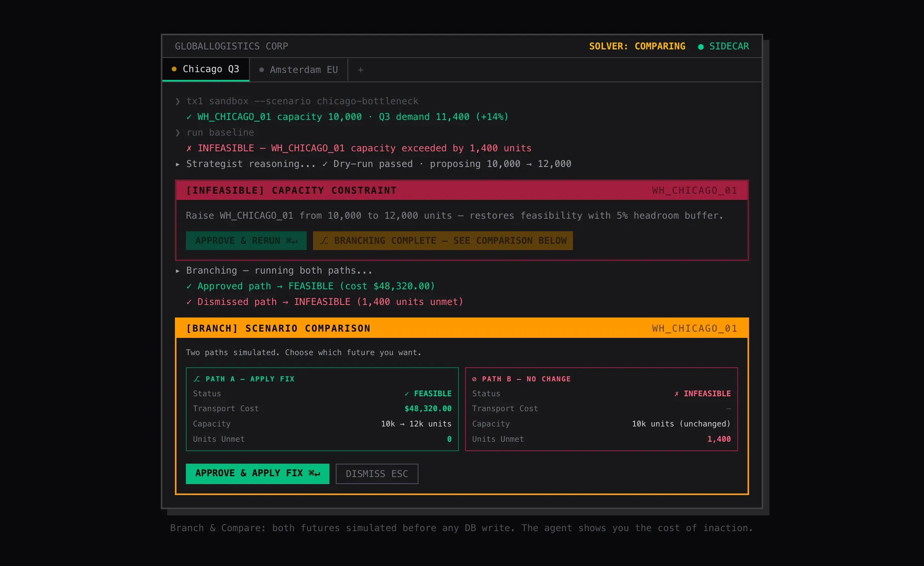Select the PATH A – APPLY FIX card title

tap(250, 379)
